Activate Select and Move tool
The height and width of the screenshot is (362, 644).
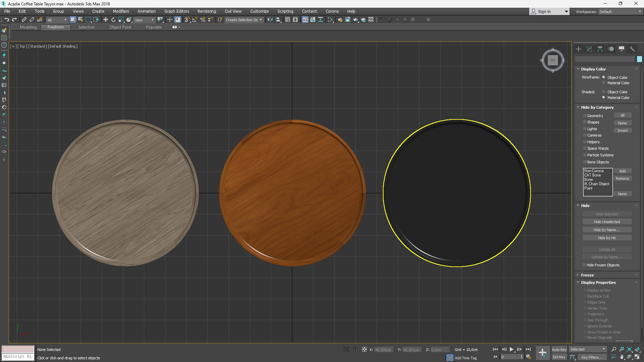click(x=105, y=20)
